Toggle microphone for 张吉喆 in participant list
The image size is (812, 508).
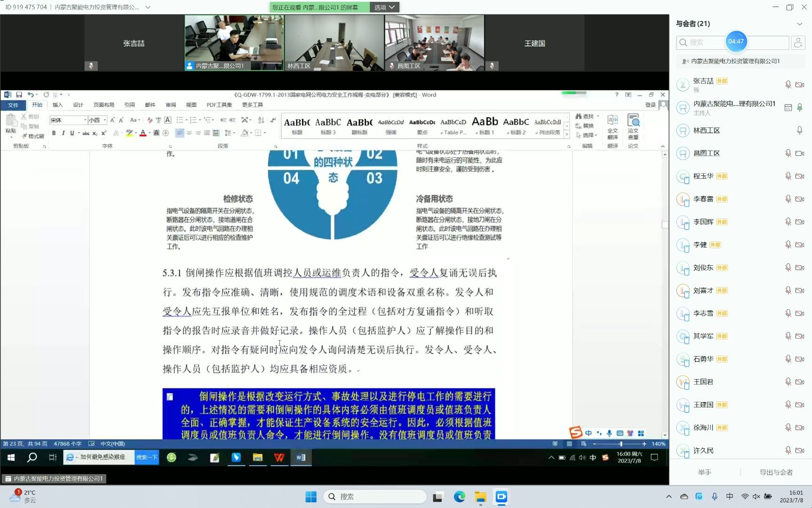pyautogui.click(x=788, y=85)
